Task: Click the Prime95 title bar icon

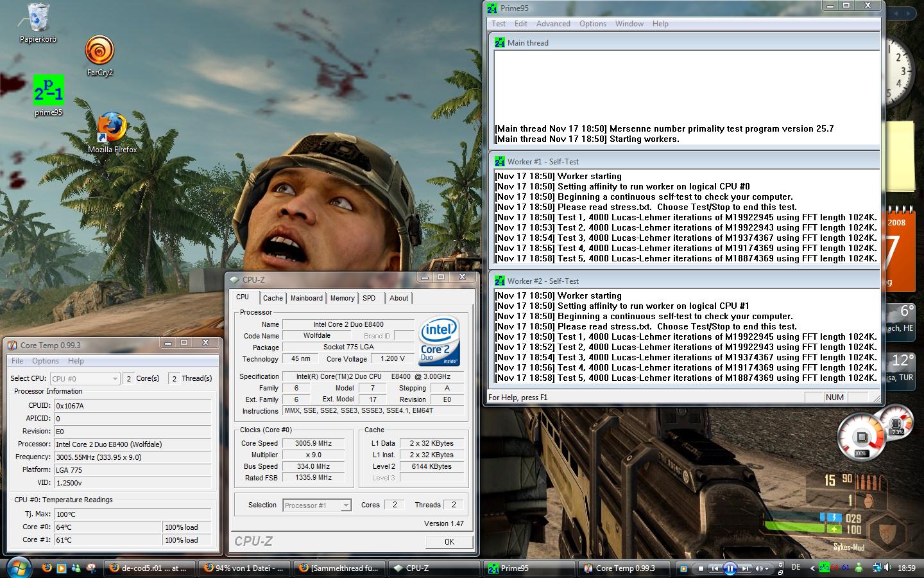Action: click(x=492, y=8)
